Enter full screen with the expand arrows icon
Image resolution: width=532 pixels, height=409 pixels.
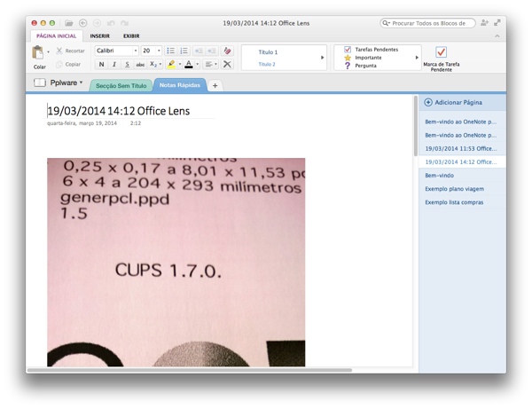pyautogui.click(x=497, y=23)
